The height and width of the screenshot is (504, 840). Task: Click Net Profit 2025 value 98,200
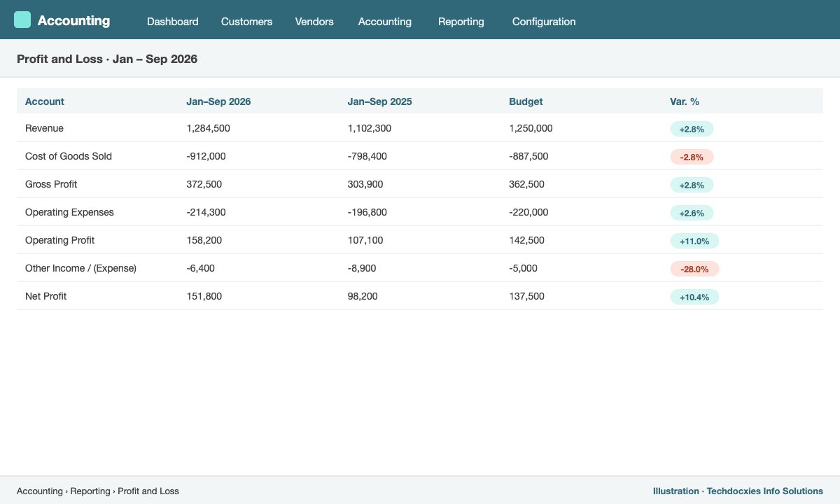click(363, 296)
